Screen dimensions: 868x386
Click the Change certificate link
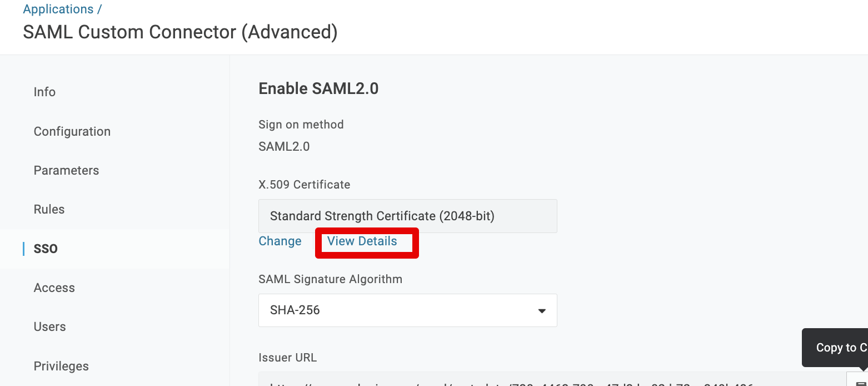pyautogui.click(x=280, y=241)
